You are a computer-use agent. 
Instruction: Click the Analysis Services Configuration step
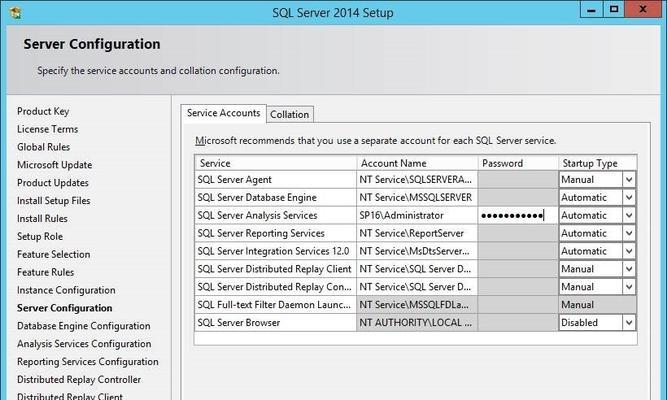[84, 343]
